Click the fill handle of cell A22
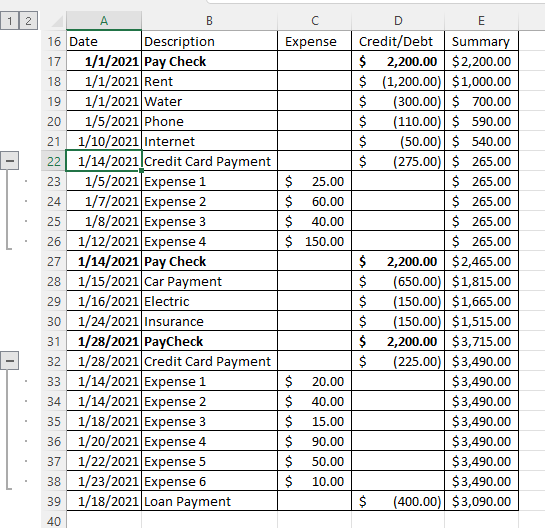 (x=141, y=171)
